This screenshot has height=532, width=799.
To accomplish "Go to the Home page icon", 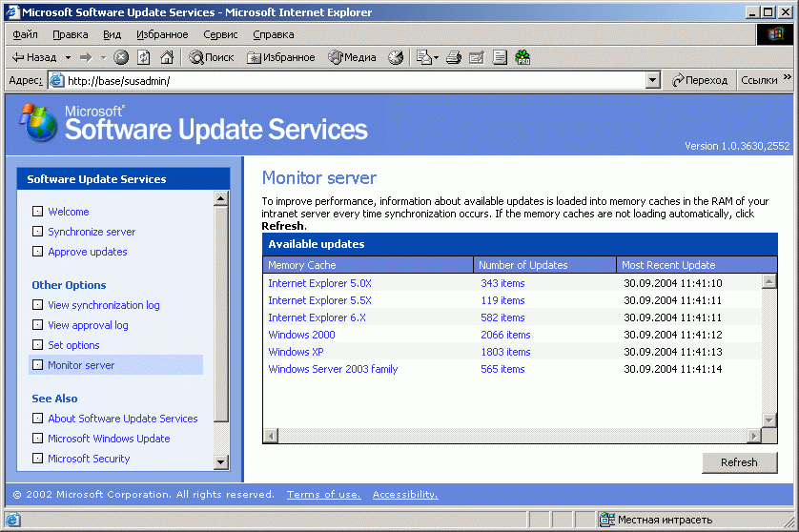I will tap(167, 57).
